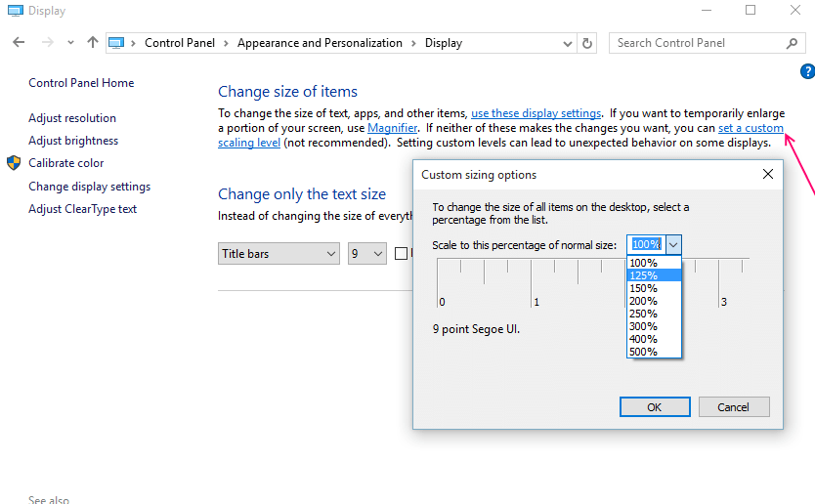Open the Title bars item dropdown
The image size is (815, 504).
coord(279,254)
